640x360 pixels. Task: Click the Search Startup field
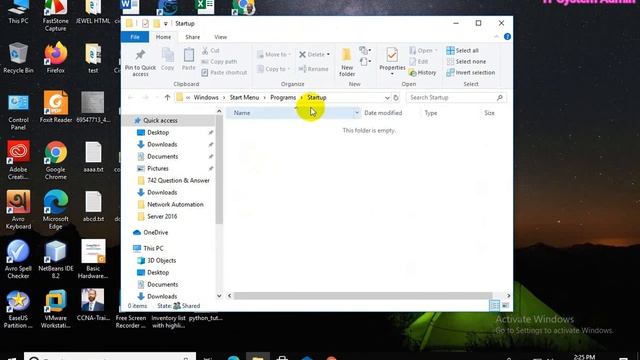(456, 98)
